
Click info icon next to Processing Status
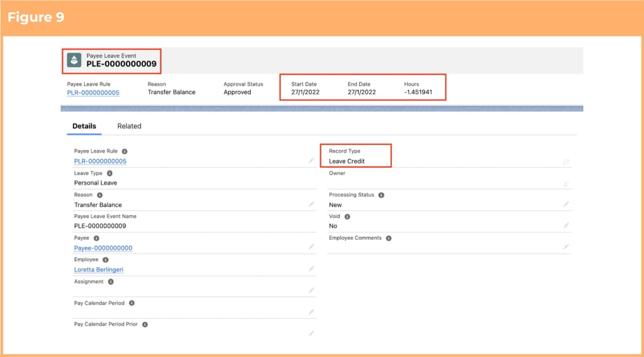(x=381, y=195)
